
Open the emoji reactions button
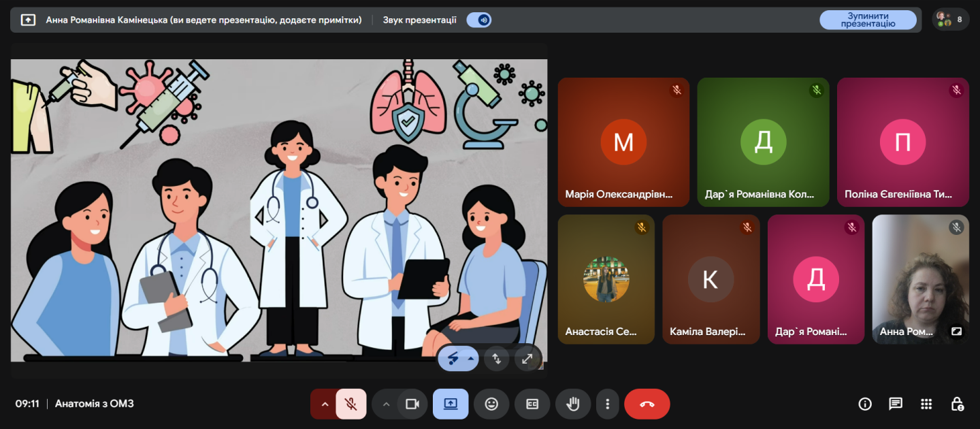point(491,404)
